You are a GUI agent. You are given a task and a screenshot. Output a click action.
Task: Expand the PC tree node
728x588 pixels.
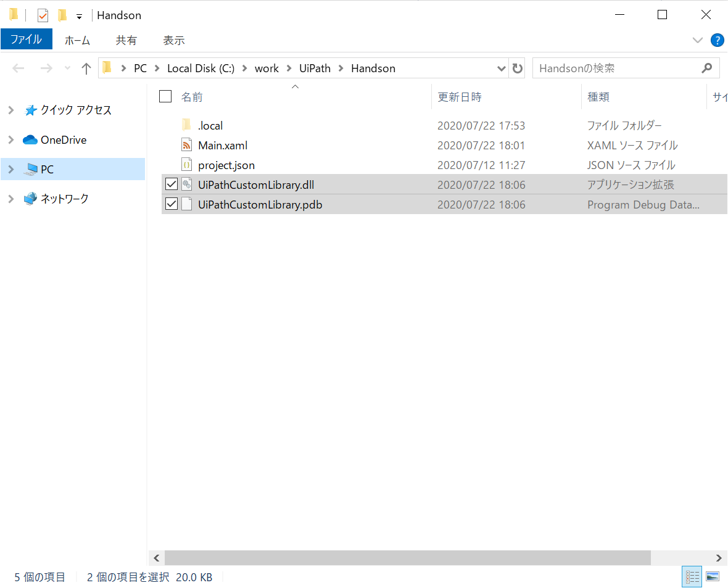[x=11, y=169]
